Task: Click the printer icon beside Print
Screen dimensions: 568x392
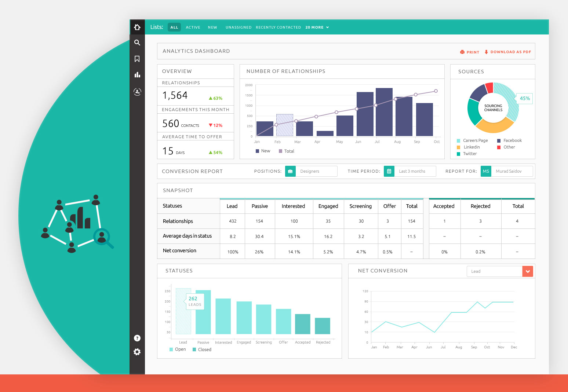Action: coord(462,52)
